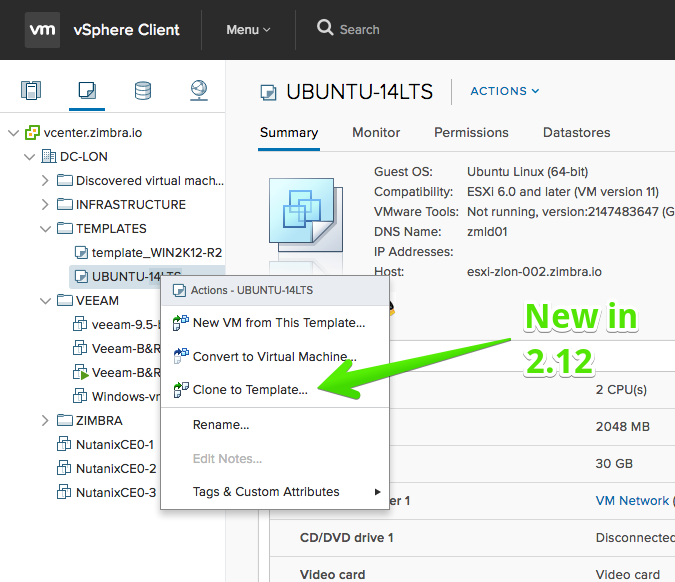Image resolution: width=675 pixels, height=582 pixels.
Task: Collapse the TEMPLATES folder
Action: click(46, 229)
